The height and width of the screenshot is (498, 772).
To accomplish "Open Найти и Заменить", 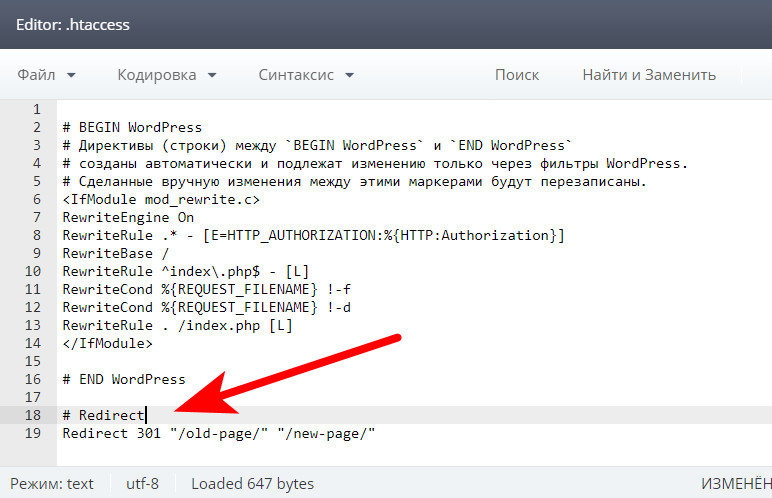I will [649, 75].
